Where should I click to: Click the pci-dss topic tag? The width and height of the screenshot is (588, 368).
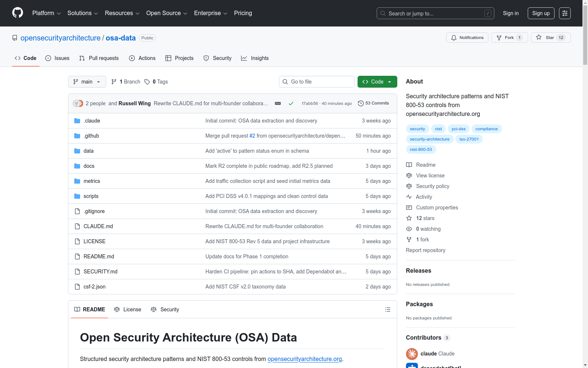click(459, 129)
